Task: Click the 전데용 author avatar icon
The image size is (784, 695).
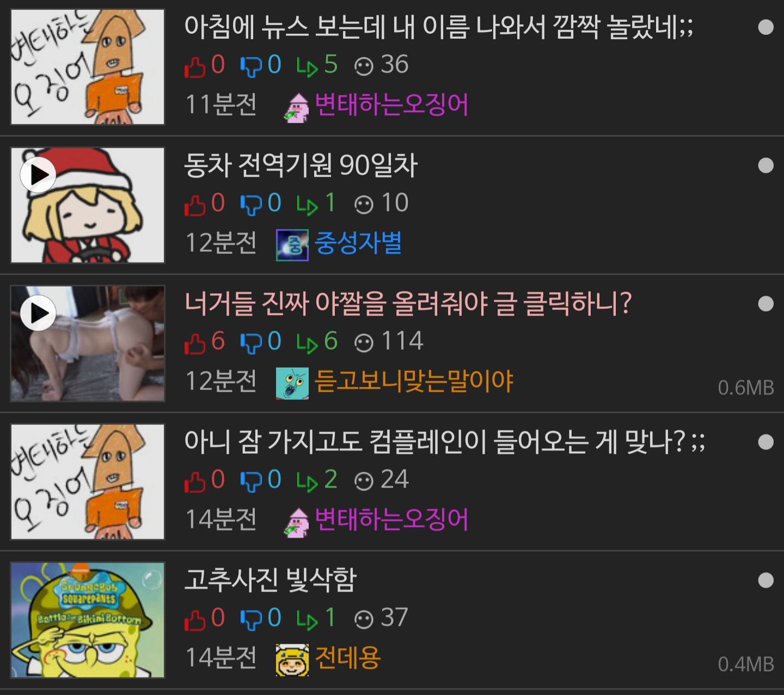Action: point(292,660)
